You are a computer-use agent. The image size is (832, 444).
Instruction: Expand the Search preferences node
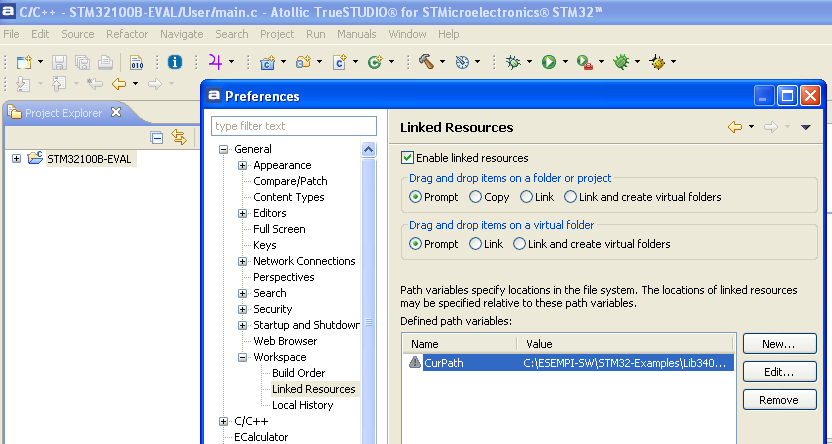pyautogui.click(x=242, y=293)
